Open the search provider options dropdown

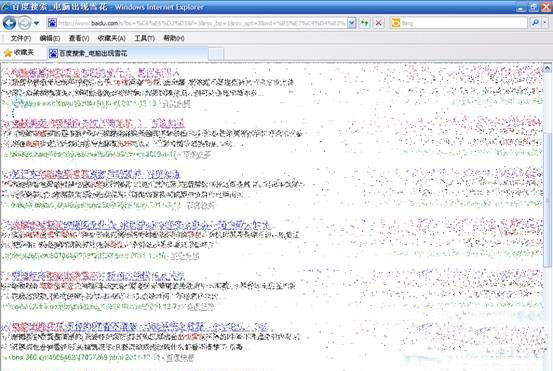545,23
